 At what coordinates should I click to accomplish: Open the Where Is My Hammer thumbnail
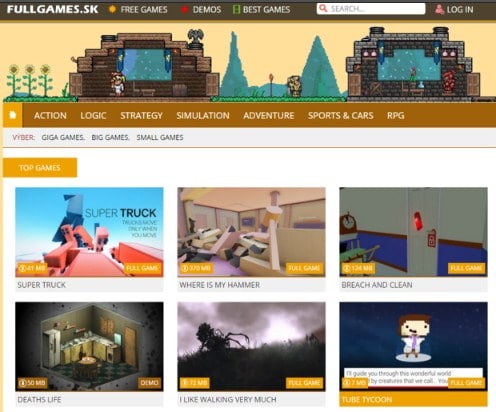click(251, 232)
